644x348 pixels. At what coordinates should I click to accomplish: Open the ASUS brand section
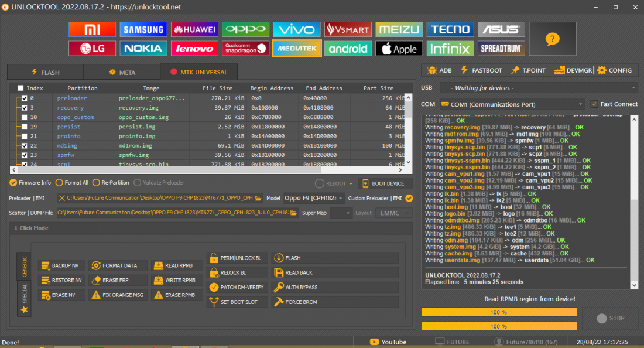(501, 29)
